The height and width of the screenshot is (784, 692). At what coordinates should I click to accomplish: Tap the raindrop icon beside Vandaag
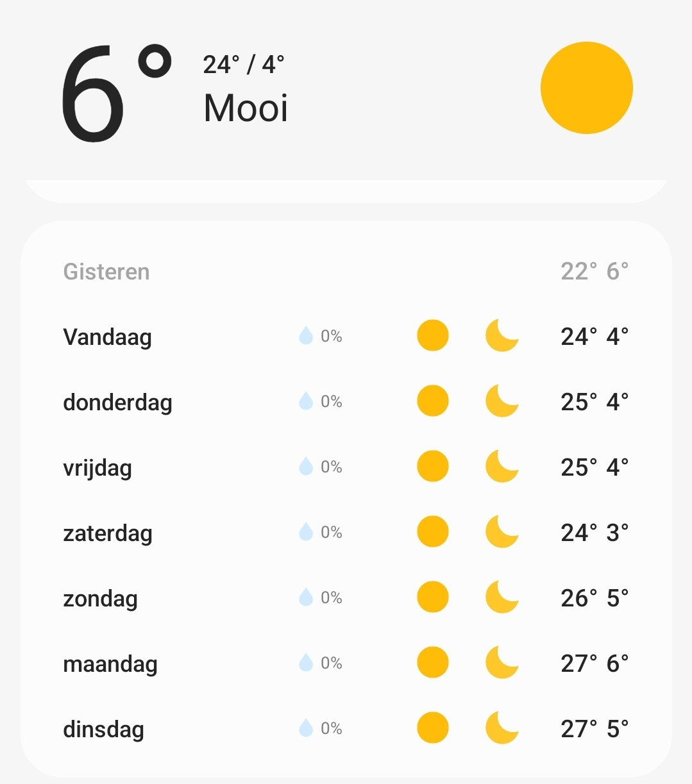(306, 335)
